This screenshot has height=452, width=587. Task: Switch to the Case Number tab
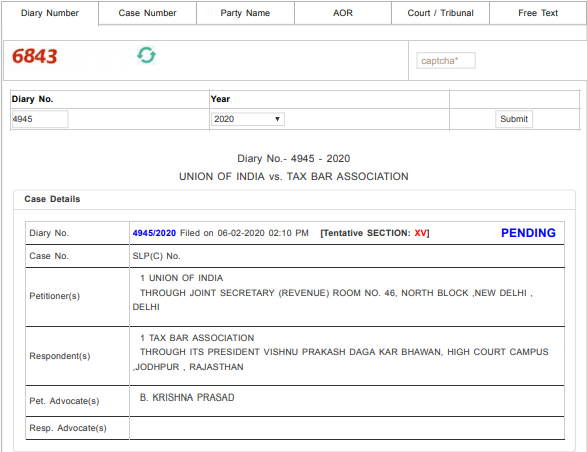(147, 13)
